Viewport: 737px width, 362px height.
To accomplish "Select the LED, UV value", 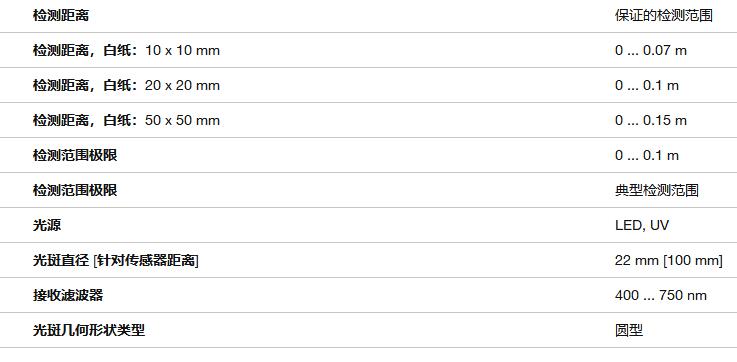I will (x=642, y=225).
